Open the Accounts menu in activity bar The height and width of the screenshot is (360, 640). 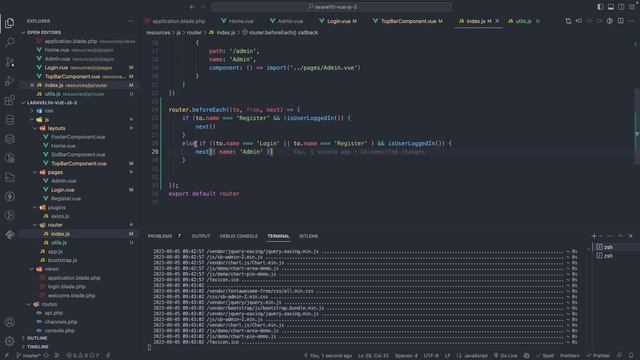9,322
